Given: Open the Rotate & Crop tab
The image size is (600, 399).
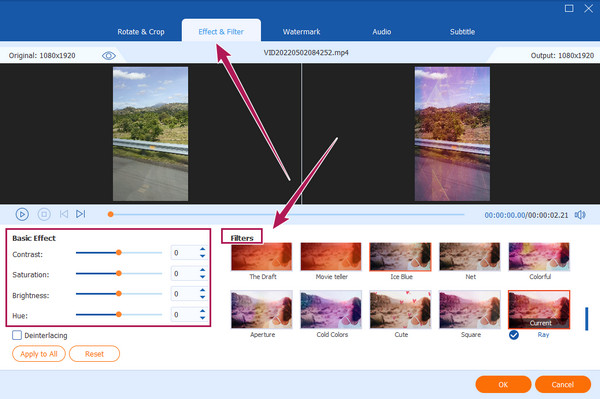Looking at the screenshot, I should coord(141,32).
